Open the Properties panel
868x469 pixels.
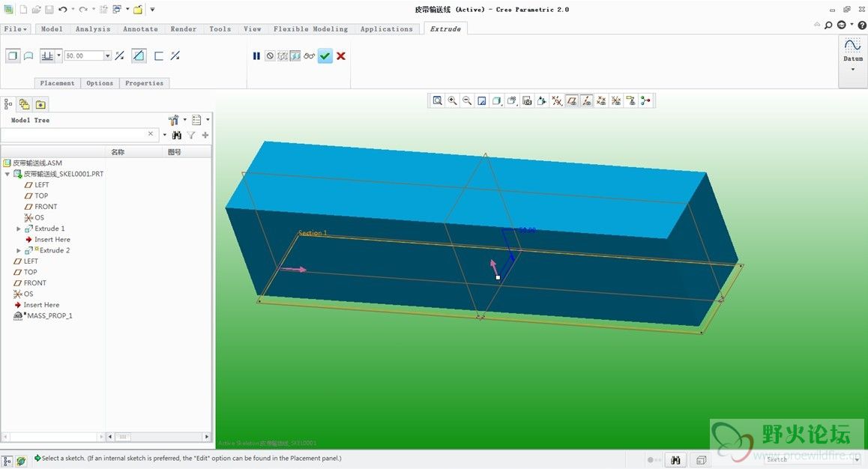(x=144, y=83)
